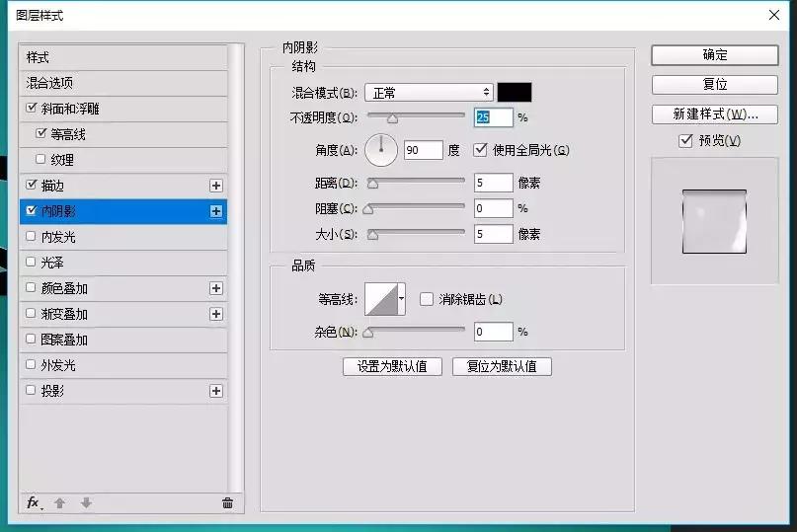The image size is (797, 532).
Task: Click 设置为默认值 button
Action: (392, 366)
